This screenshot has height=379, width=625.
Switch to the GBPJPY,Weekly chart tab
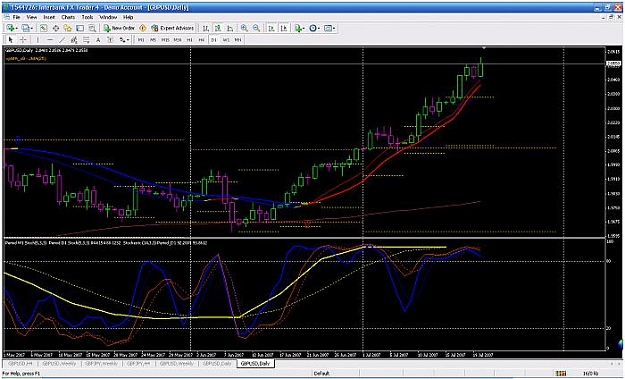point(102,363)
